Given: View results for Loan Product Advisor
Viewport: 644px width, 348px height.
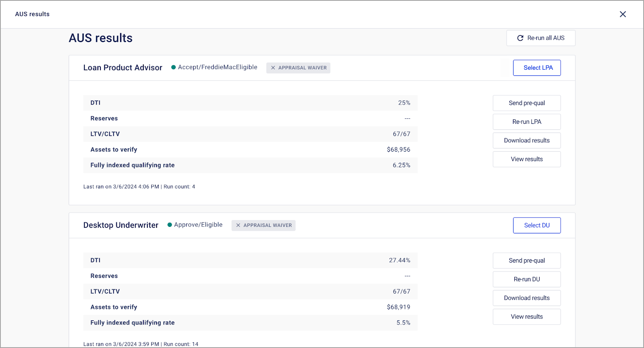Looking at the screenshot, I should click(x=527, y=159).
